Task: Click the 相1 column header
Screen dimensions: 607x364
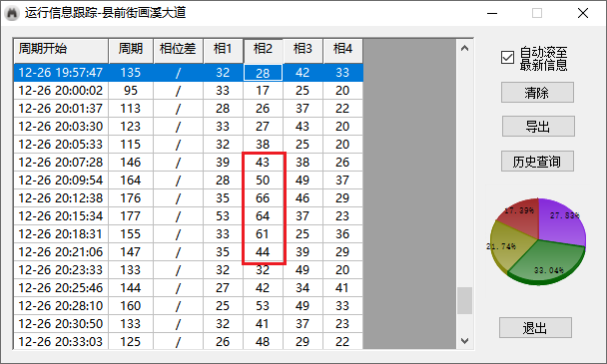Action: [223, 50]
